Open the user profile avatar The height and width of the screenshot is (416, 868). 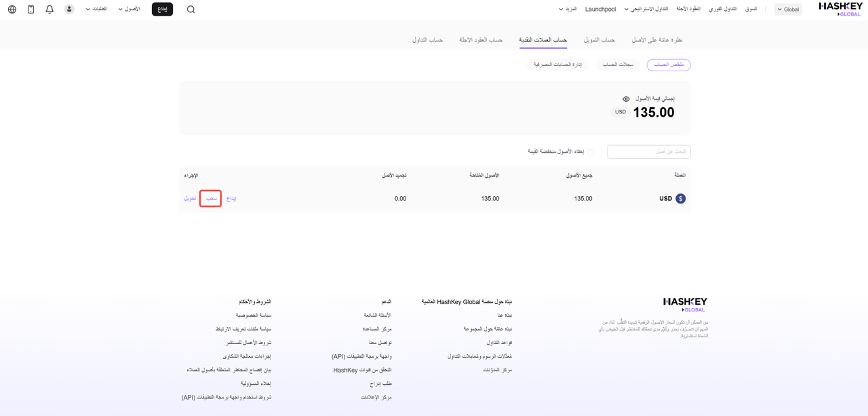pyautogui.click(x=69, y=10)
